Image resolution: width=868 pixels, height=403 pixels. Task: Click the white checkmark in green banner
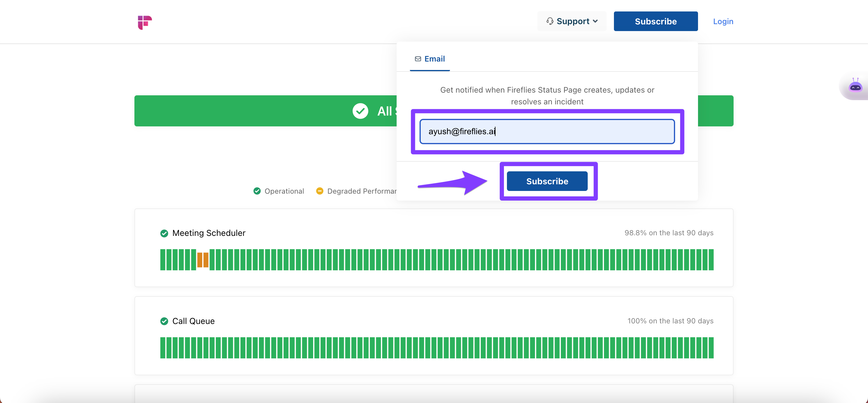360,111
